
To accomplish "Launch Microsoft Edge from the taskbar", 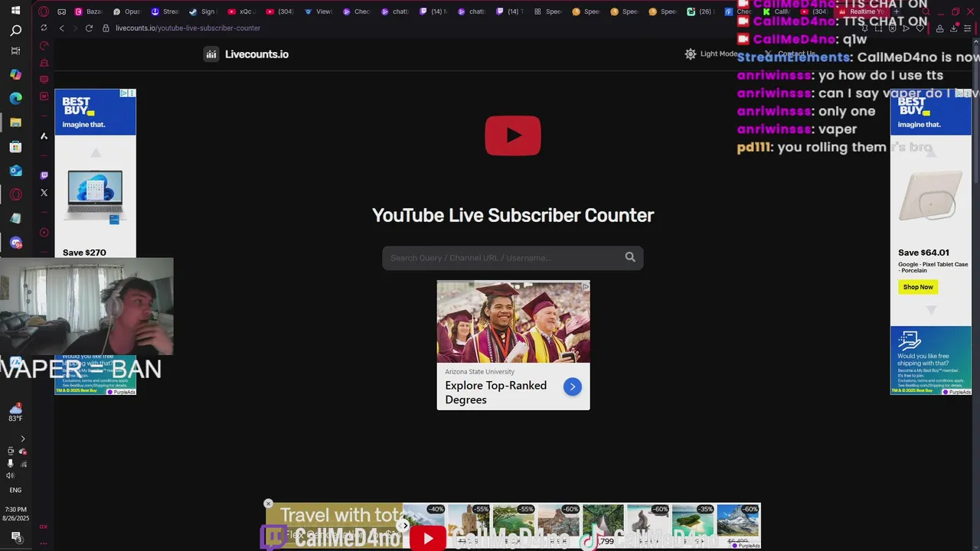I will [x=15, y=98].
